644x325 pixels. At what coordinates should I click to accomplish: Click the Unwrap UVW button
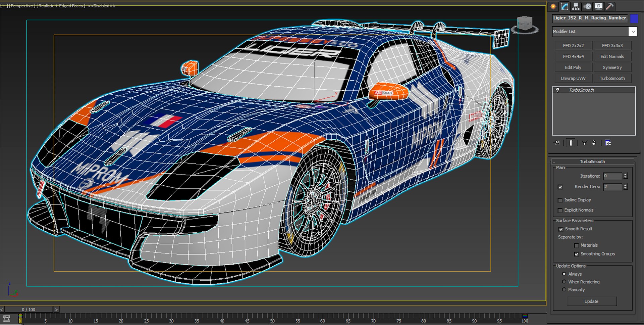(x=573, y=78)
